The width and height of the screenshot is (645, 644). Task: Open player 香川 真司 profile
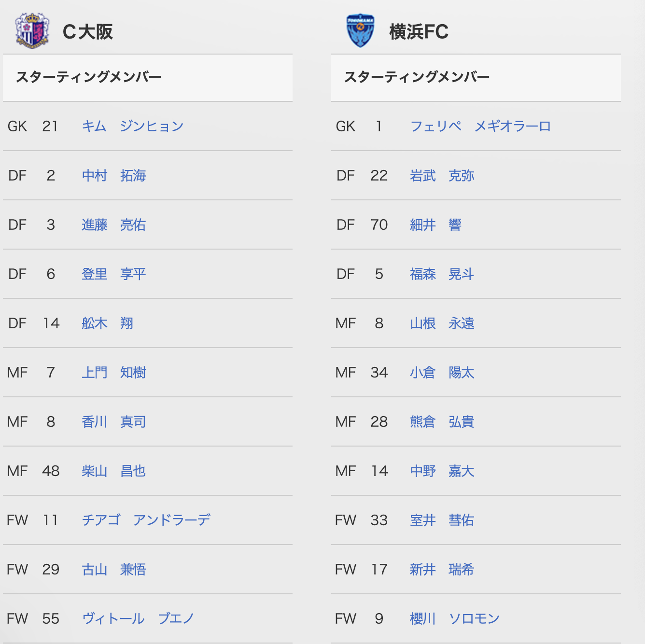(114, 421)
